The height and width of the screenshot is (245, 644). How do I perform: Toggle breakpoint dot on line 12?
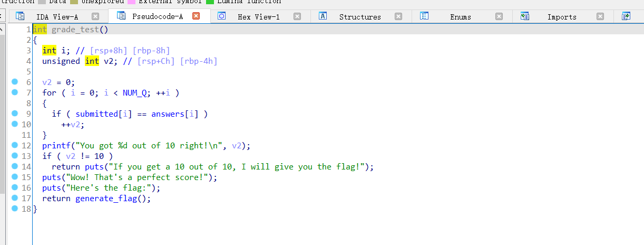coord(14,145)
